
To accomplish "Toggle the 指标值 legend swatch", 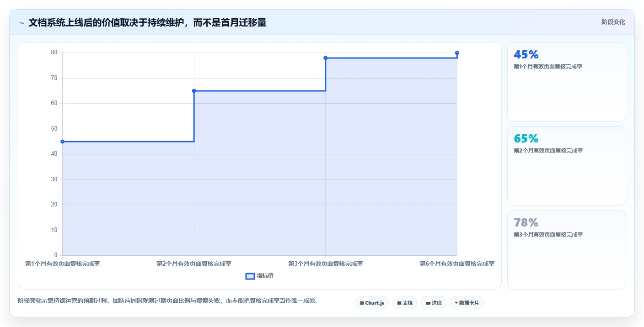I will point(250,276).
